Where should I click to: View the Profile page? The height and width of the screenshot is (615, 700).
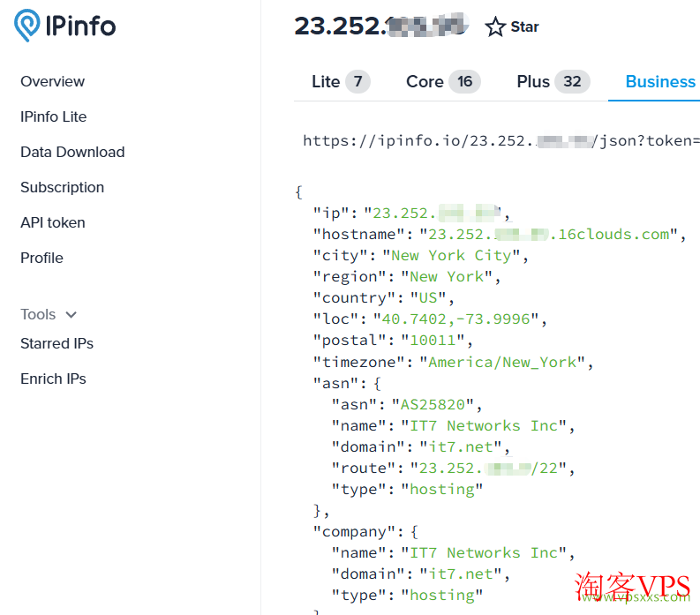[42, 258]
